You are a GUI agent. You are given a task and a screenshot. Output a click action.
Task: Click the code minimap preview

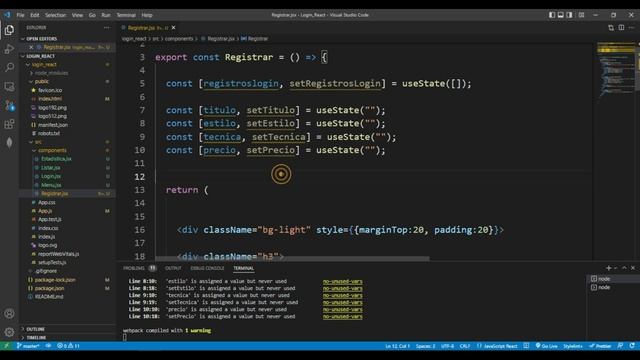click(x=616, y=69)
